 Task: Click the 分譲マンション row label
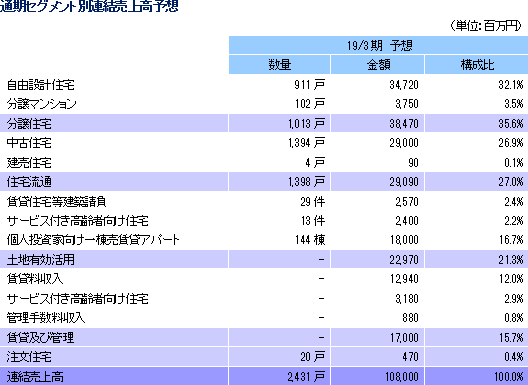(x=41, y=104)
